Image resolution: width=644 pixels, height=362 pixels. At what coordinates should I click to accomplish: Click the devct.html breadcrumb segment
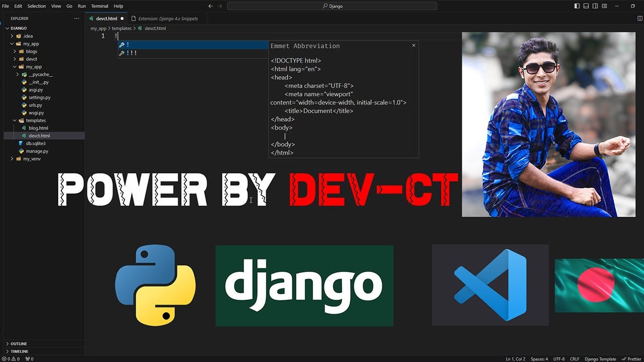(154, 29)
